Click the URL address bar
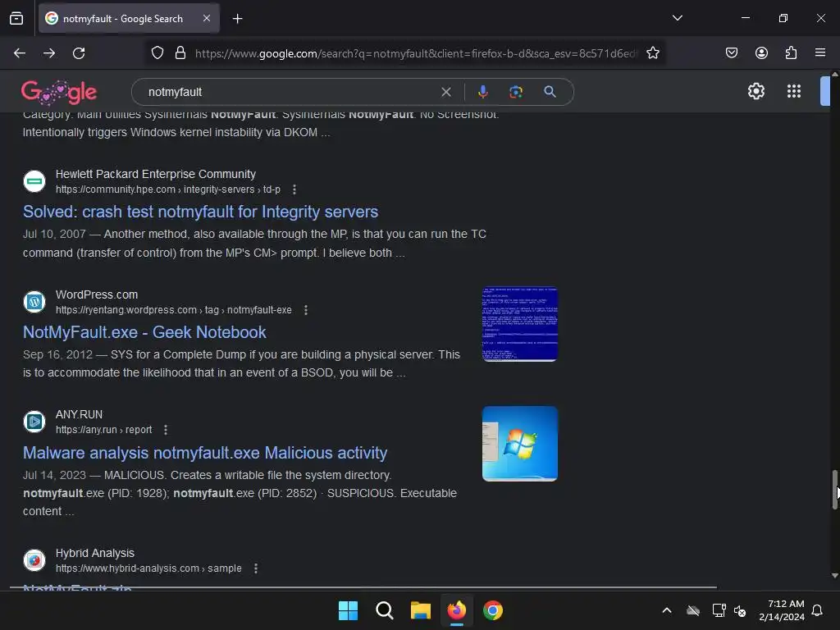The width and height of the screenshot is (840, 630). (x=416, y=53)
